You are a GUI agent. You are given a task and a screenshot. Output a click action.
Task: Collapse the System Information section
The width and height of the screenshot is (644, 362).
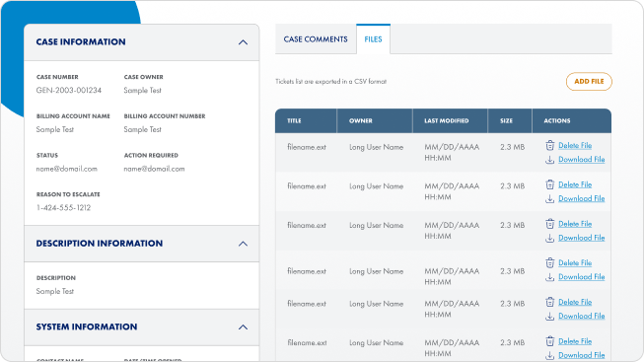pos(244,327)
